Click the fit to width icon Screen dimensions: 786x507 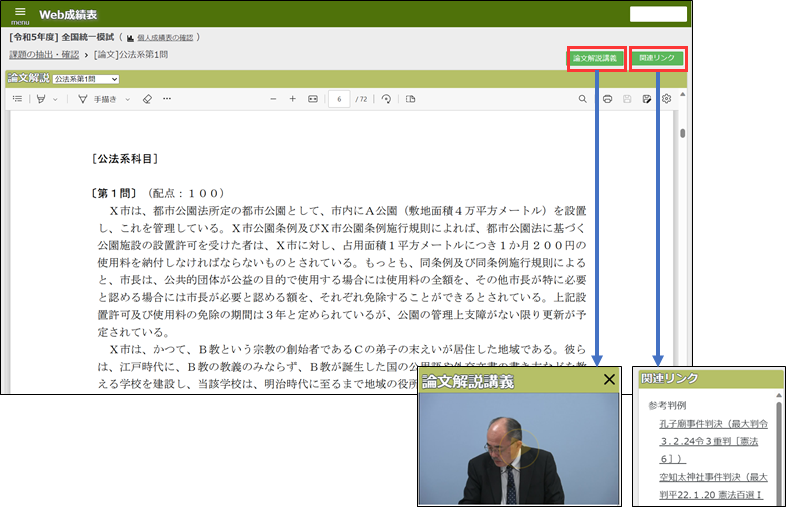(x=313, y=99)
